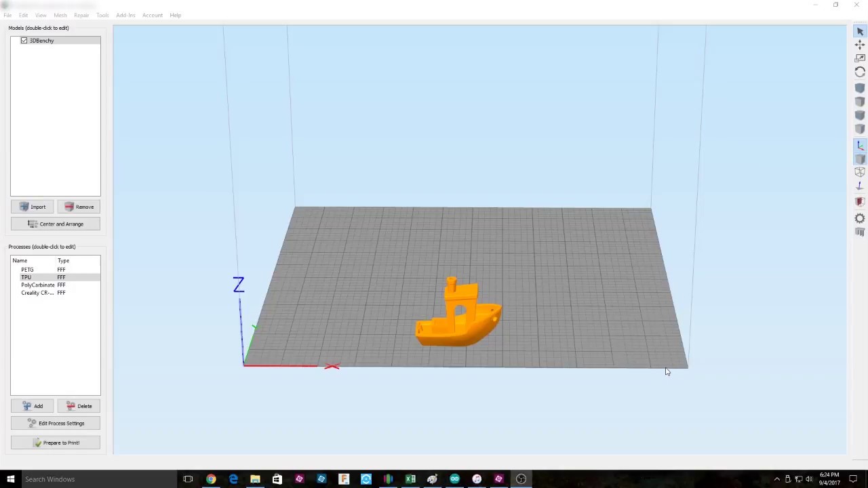Toggle point normals display icon
The height and width of the screenshot is (488, 868).
click(x=860, y=186)
